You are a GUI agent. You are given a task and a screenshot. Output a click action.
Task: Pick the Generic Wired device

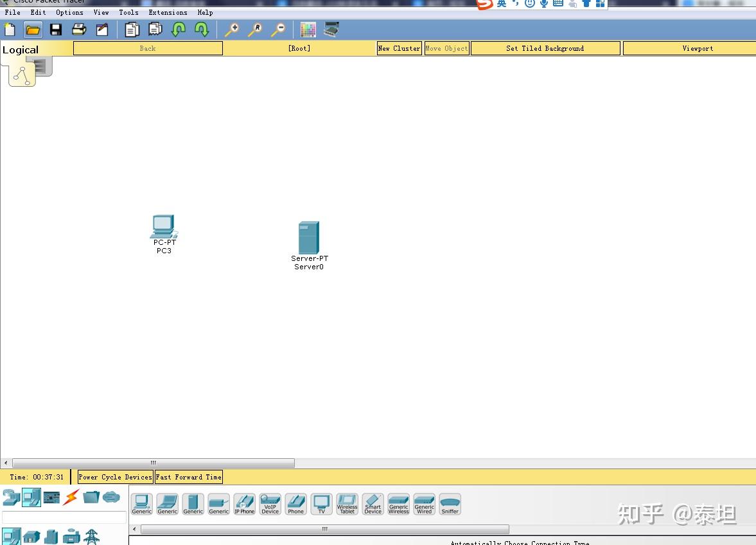click(x=425, y=504)
